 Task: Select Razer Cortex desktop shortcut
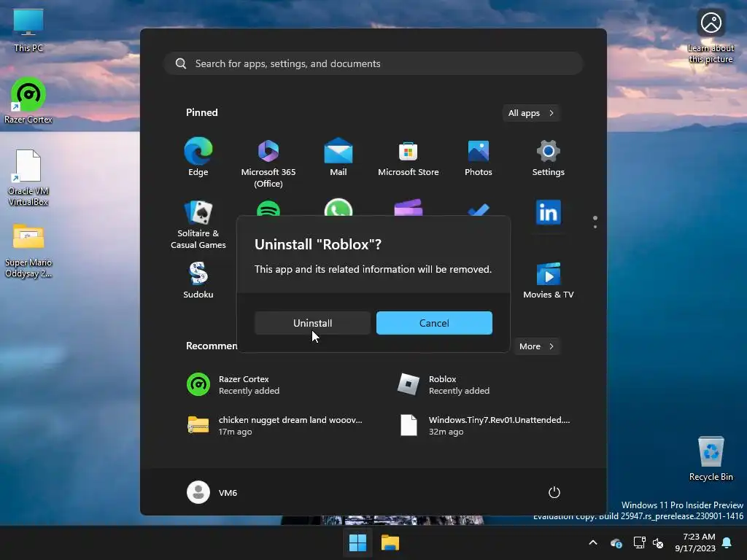[28, 101]
